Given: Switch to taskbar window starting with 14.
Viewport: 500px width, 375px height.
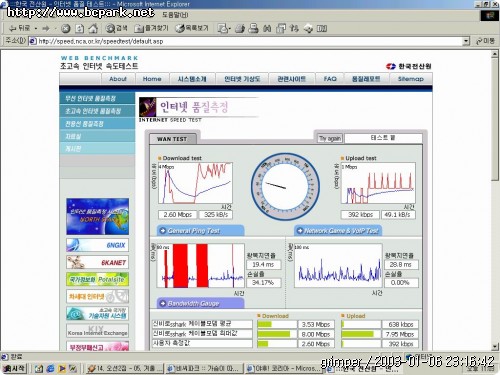Looking at the screenshot, I should pos(125,369).
